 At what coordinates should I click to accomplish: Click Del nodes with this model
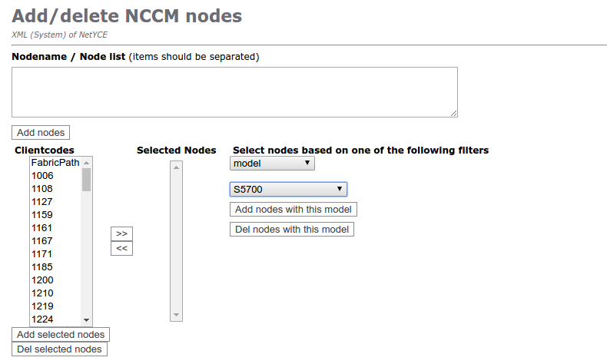click(x=292, y=229)
